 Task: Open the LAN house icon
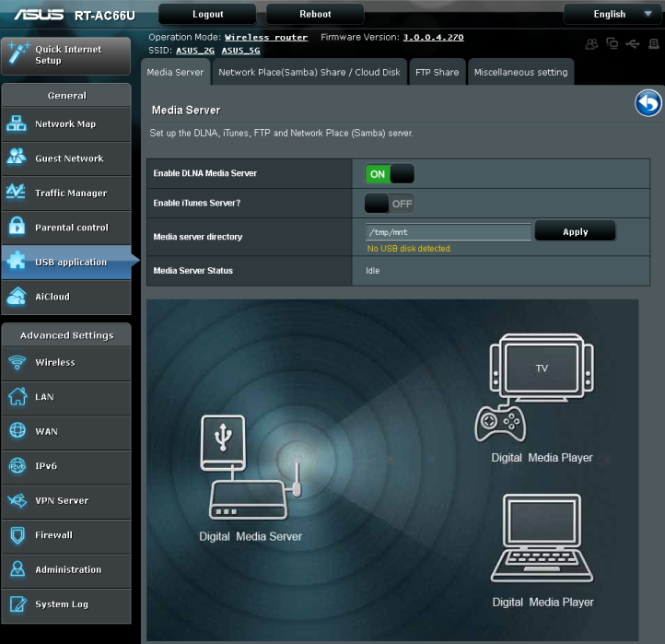[x=17, y=397]
